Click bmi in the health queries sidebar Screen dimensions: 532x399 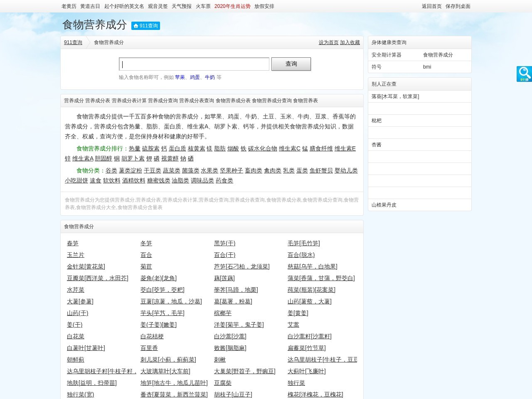tap(427, 67)
